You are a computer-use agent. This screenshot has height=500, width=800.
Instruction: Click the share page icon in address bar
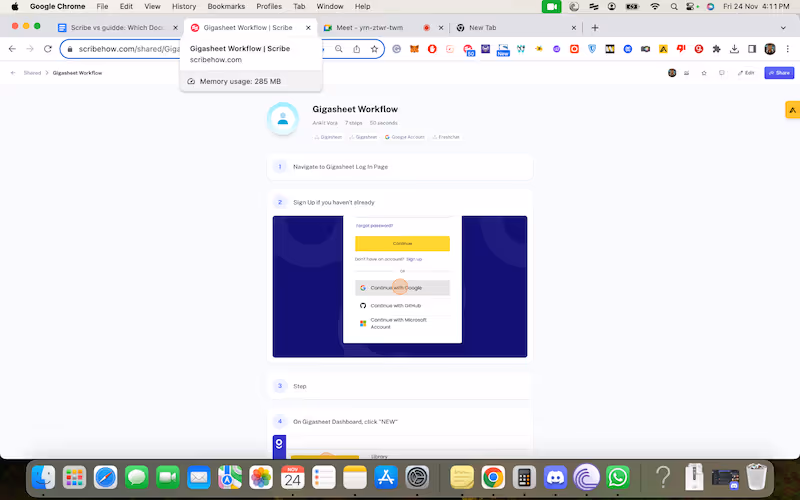pyautogui.click(x=357, y=49)
